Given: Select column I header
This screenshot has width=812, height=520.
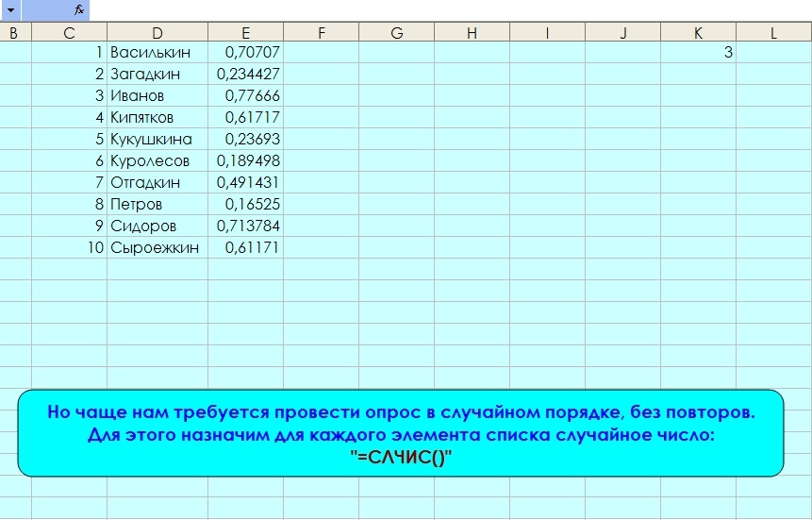Looking at the screenshot, I should 547,33.
